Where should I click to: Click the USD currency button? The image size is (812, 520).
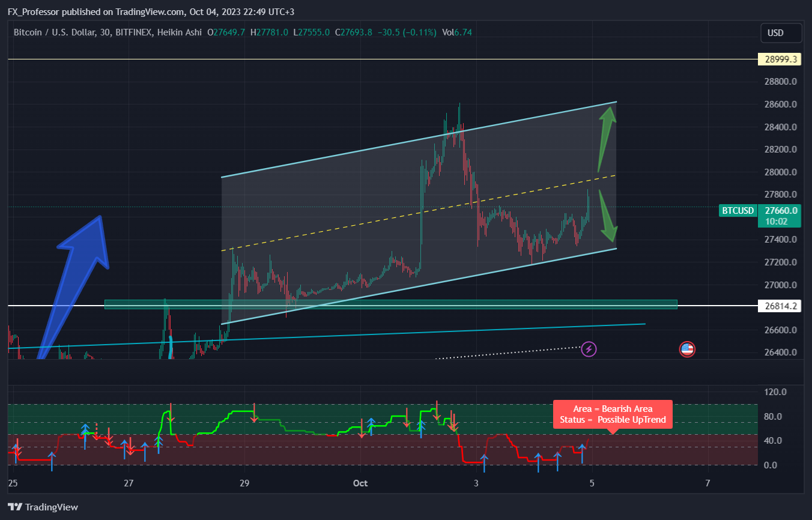(781, 33)
